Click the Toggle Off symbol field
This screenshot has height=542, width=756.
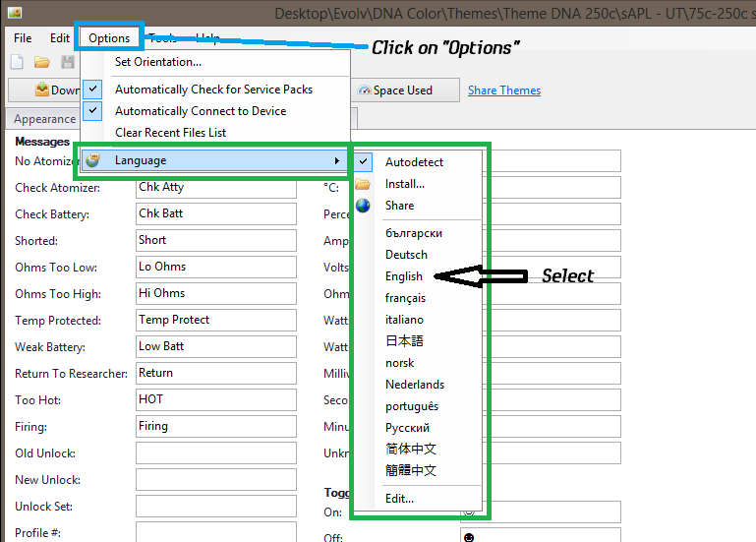tap(541, 535)
